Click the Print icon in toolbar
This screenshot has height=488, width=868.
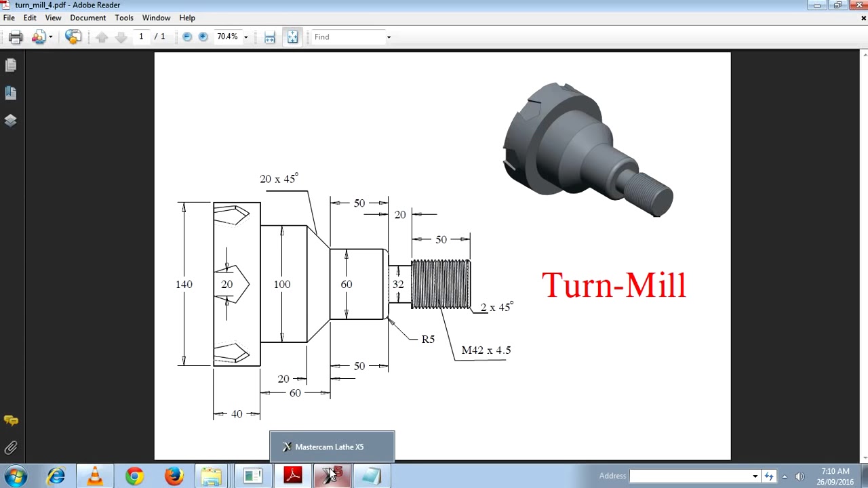16,37
